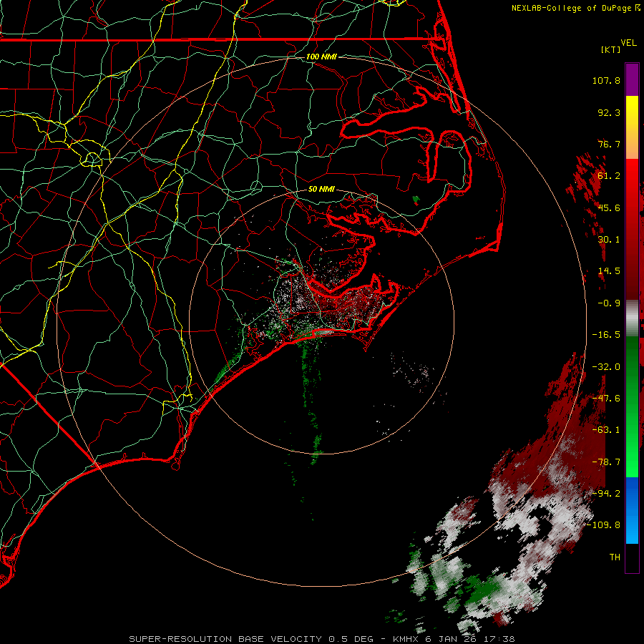Click the NEXLAB-College of DuPage credit text
Image resolution: width=644 pixels, height=644 pixels.
572,8
